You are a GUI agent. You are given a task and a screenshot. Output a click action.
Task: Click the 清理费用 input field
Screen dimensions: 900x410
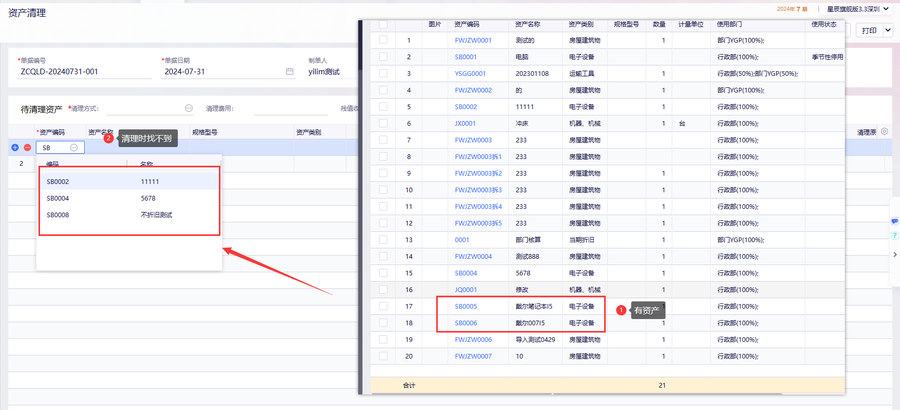[x=291, y=108]
